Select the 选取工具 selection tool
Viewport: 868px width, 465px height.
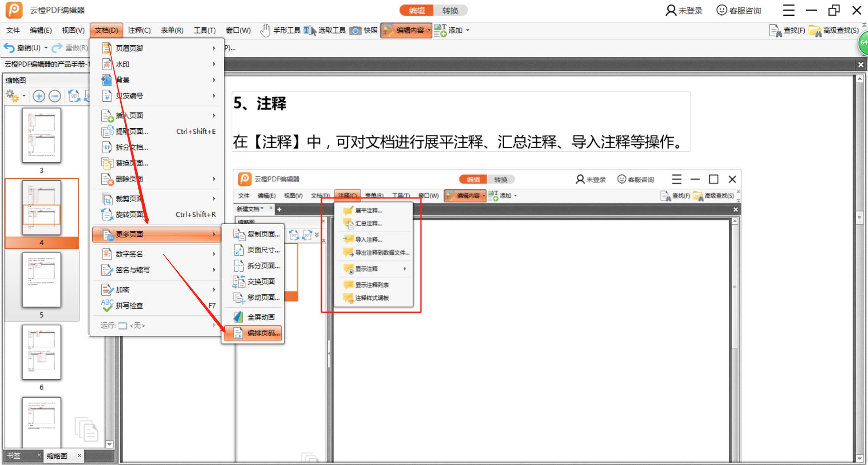(329, 30)
